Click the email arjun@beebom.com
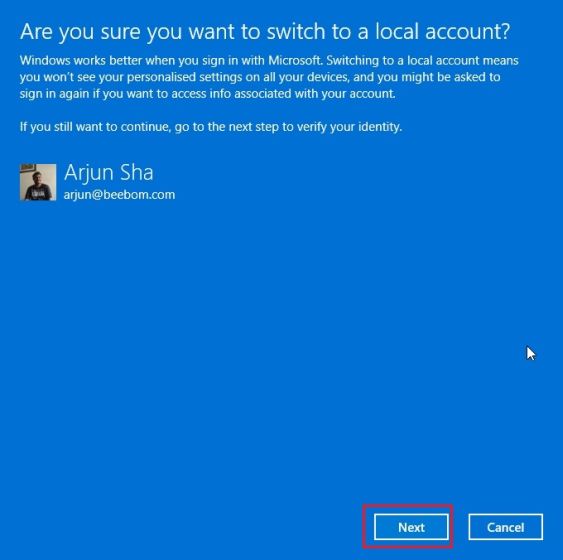The height and width of the screenshot is (560, 563). click(119, 195)
